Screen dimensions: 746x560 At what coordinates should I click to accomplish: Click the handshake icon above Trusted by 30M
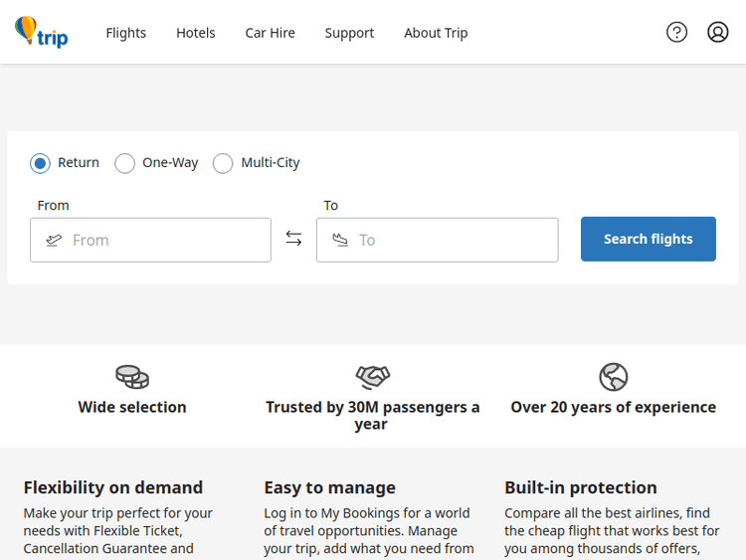372,377
